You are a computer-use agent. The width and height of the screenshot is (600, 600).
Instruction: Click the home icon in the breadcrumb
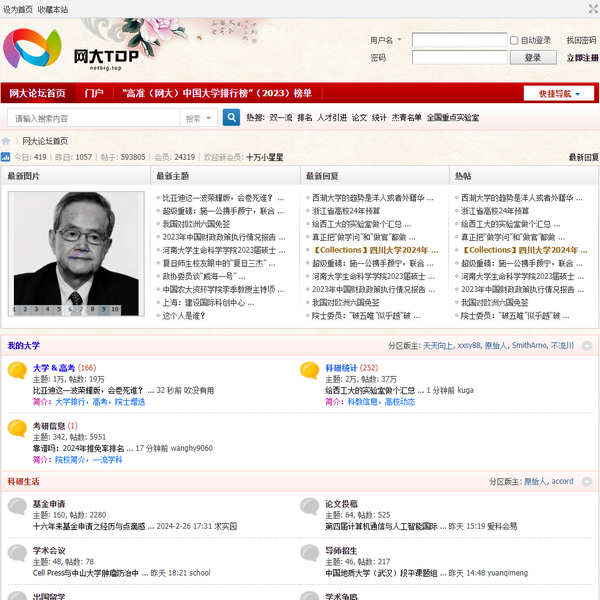pos(6,141)
